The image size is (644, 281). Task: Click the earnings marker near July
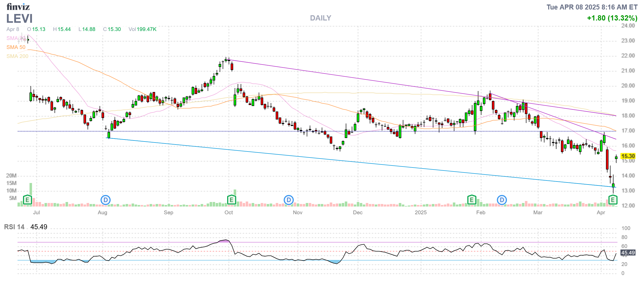coord(27,200)
